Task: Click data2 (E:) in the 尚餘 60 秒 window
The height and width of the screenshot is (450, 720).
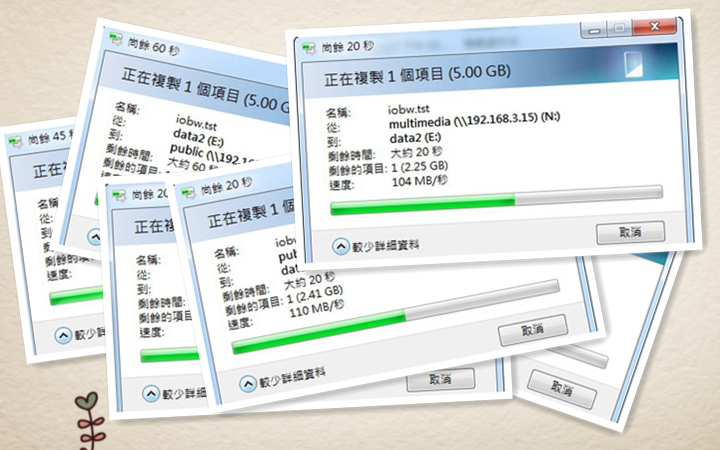Action: pos(198,136)
